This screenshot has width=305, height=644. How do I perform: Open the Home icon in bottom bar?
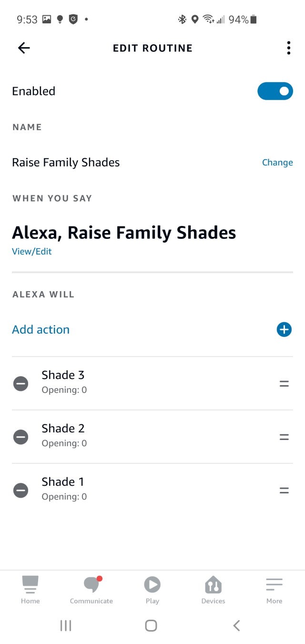pos(30,585)
